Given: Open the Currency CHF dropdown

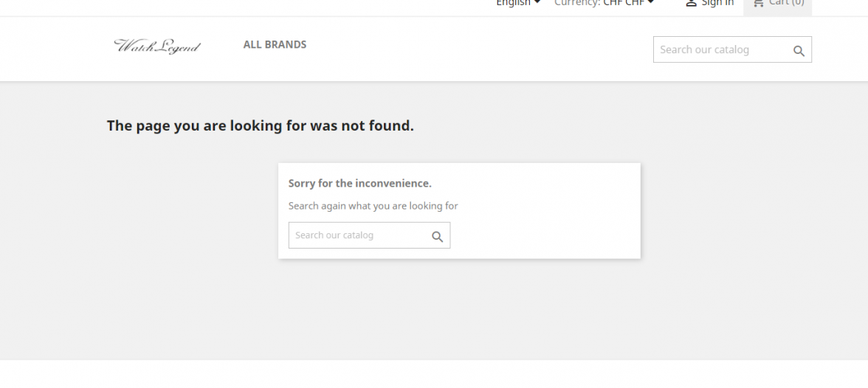Looking at the screenshot, I should coord(624,4).
